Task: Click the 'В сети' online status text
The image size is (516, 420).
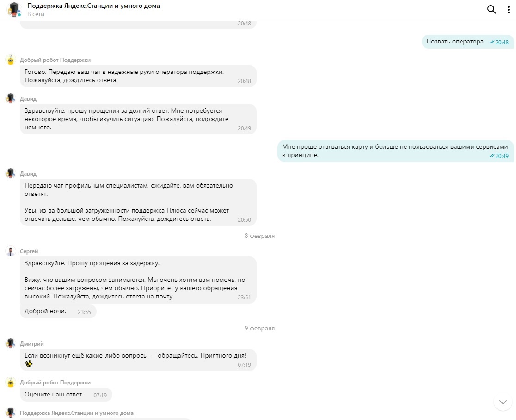Action: click(x=35, y=14)
